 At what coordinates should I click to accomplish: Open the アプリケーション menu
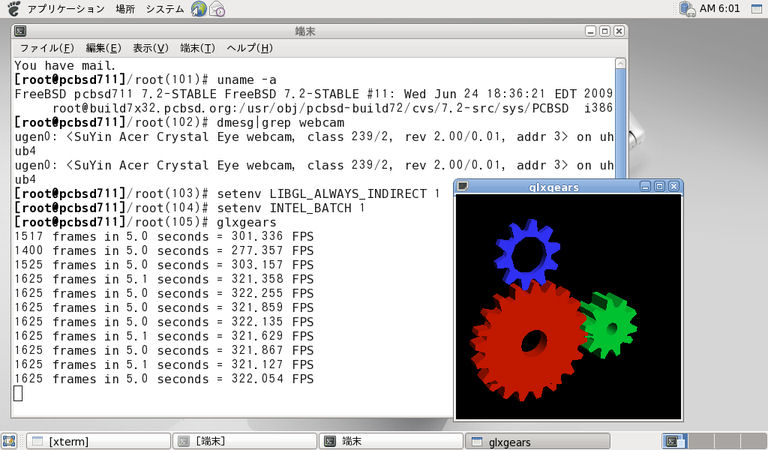(66, 9)
